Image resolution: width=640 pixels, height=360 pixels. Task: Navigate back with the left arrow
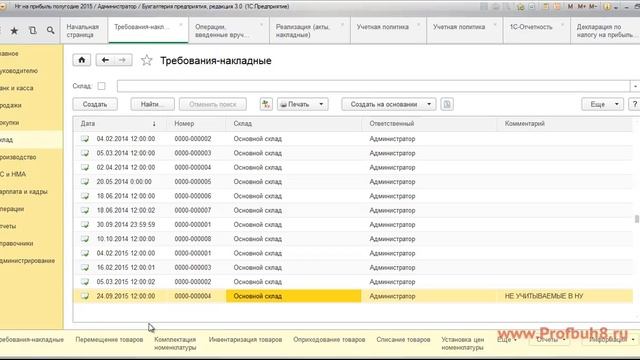[x=105, y=60]
